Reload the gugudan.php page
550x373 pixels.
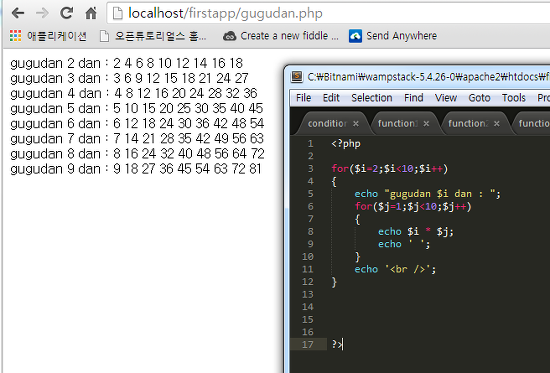(x=66, y=13)
